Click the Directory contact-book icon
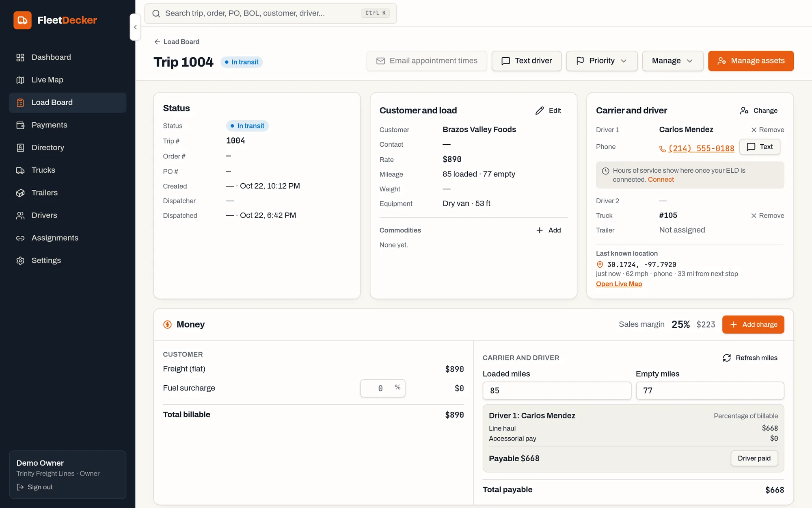 20,148
